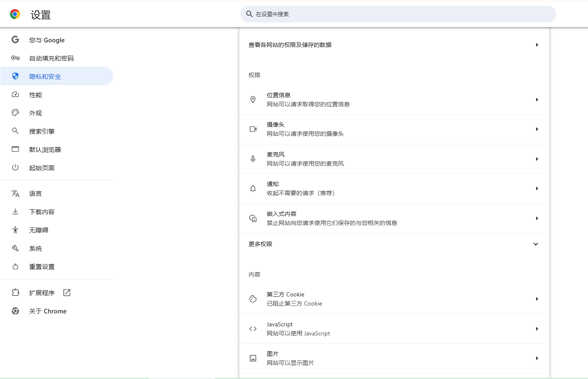The width and height of the screenshot is (588, 379).
Task: Open 无障碍 settings
Action: 57,230
